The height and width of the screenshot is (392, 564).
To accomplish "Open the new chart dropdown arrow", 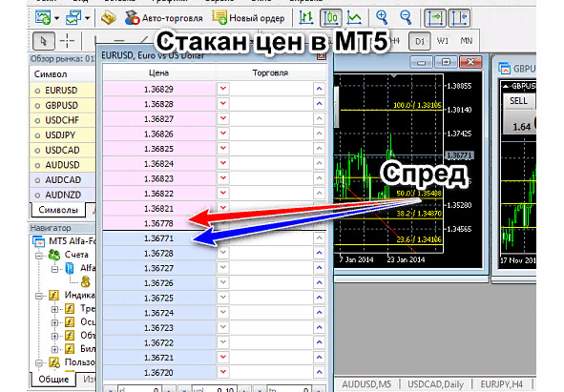I will (x=57, y=18).
